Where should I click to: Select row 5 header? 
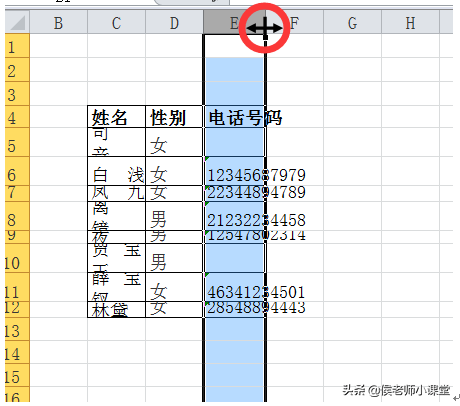tap(17, 142)
